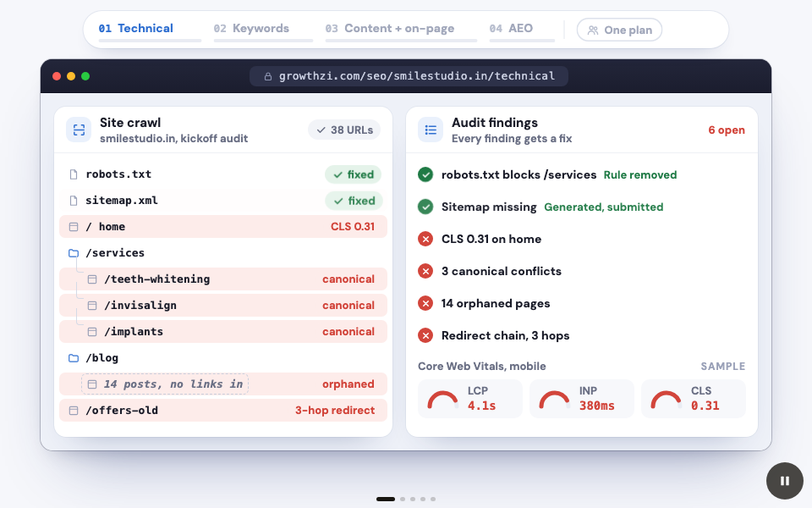The width and height of the screenshot is (812, 508).
Task: Click the Site crawl scan icon
Action: pos(79,130)
